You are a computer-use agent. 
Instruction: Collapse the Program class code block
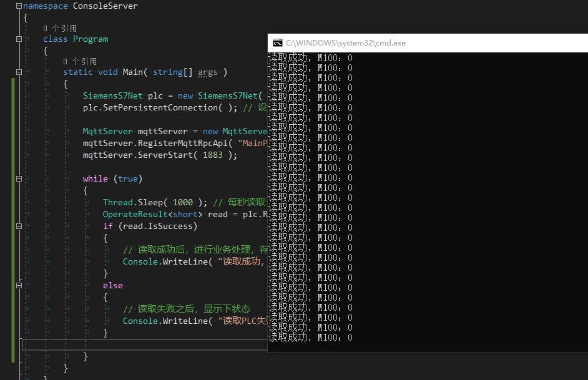19,39
